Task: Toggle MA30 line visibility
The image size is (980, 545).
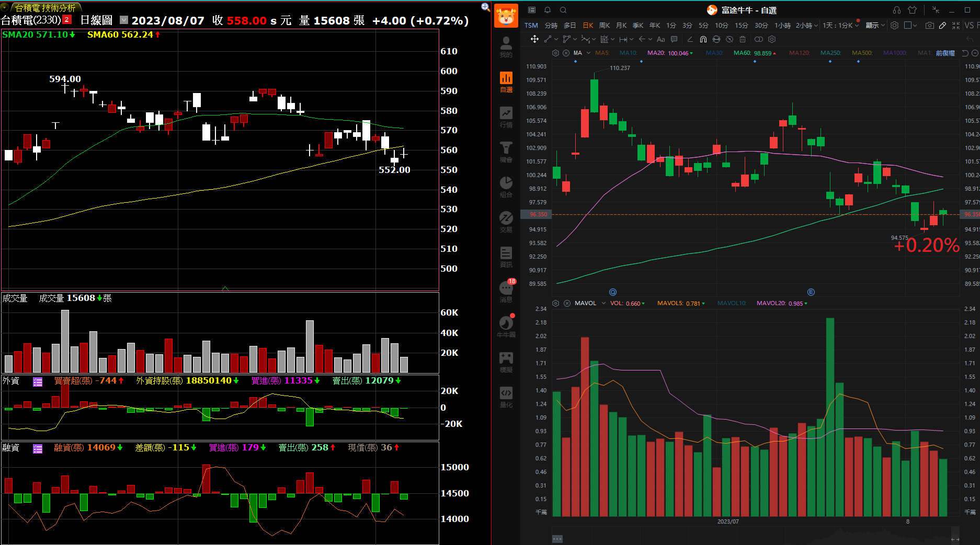Action: 714,53
